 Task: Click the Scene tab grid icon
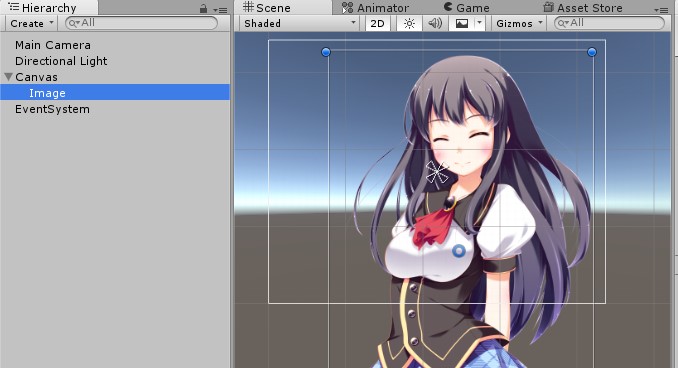click(248, 6)
